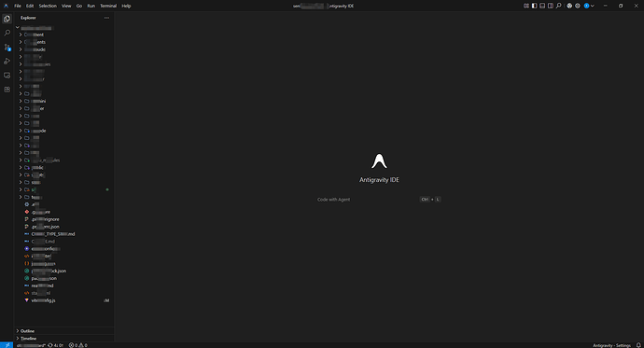Open Explorer more actions ellipsis
644x348 pixels.
pyautogui.click(x=106, y=18)
